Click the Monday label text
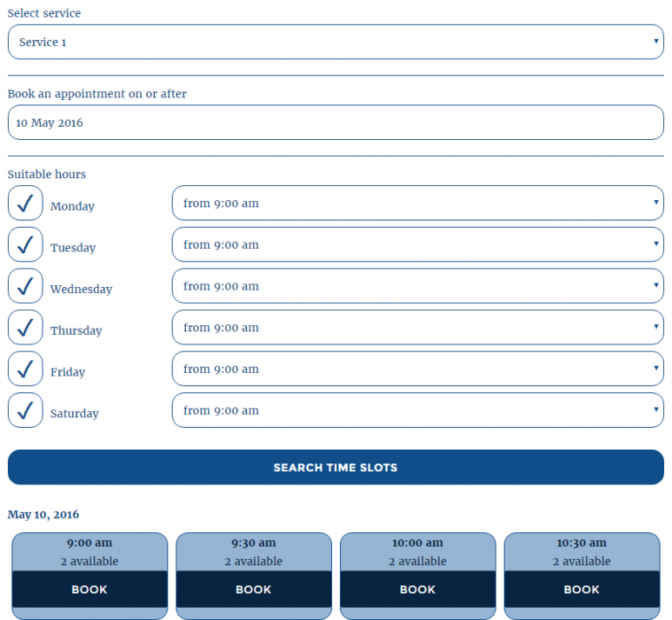This screenshot has width=672, height=620. [x=73, y=206]
